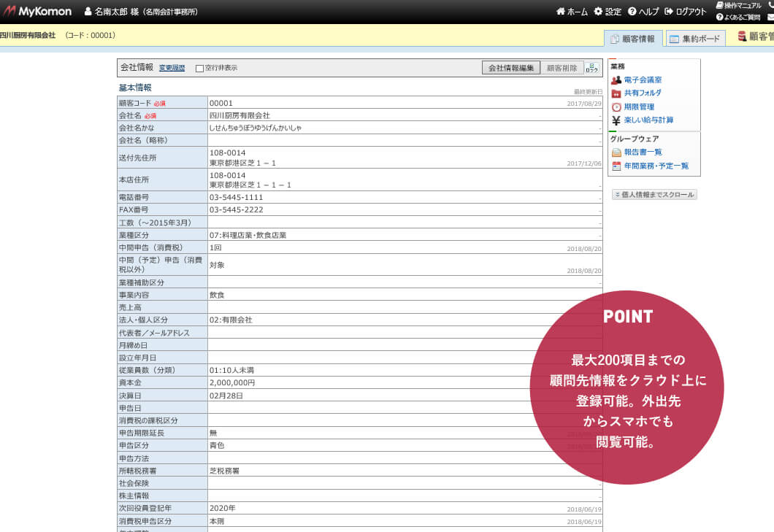The image size is (774, 532).
Task: Click the 本店住所 row label
Action: pyautogui.click(x=134, y=180)
